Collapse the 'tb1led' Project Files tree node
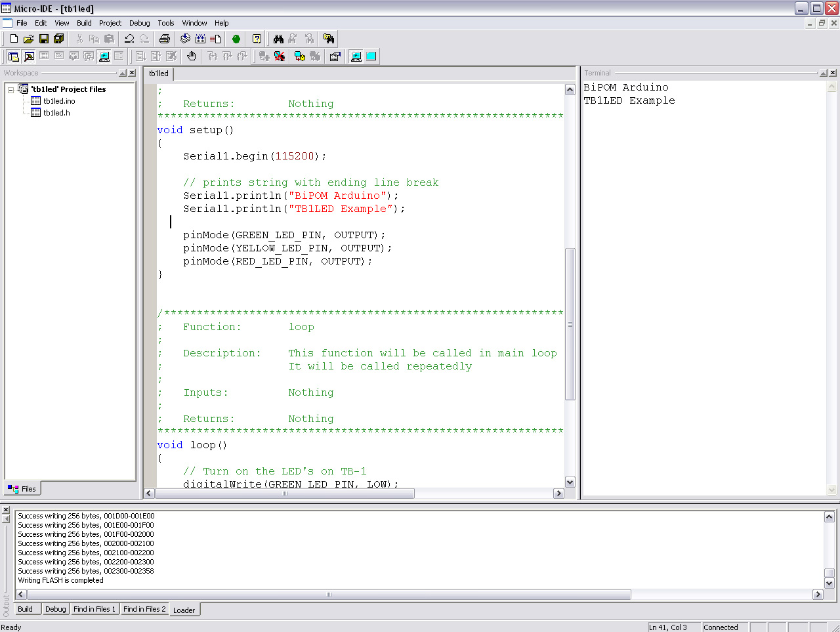 coord(10,89)
